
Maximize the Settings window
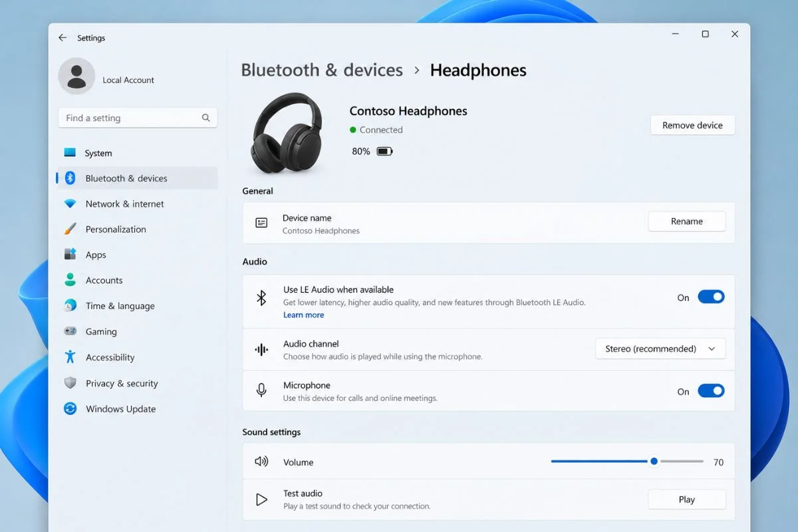tap(705, 34)
